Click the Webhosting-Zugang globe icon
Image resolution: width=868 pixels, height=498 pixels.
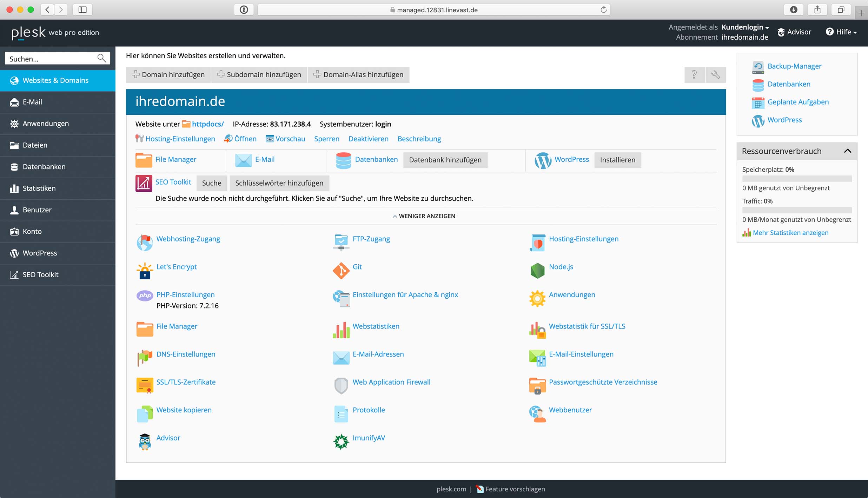click(x=145, y=243)
